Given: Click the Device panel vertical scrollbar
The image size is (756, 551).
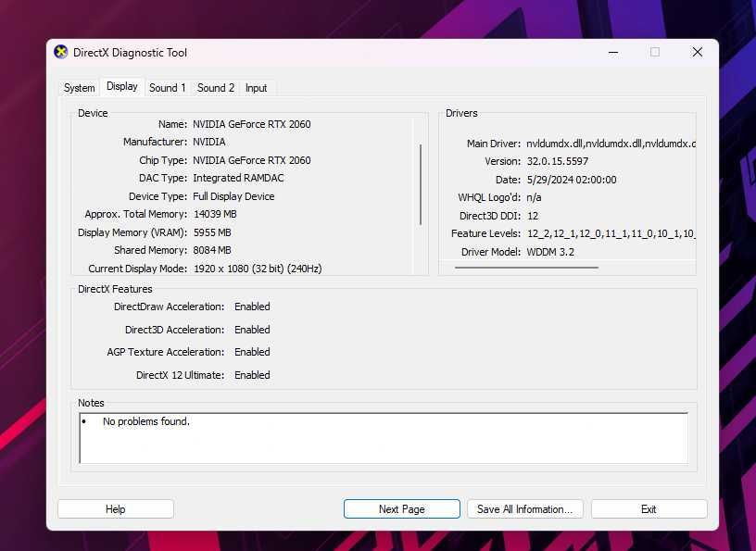Looking at the screenshot, I should 421,184.
